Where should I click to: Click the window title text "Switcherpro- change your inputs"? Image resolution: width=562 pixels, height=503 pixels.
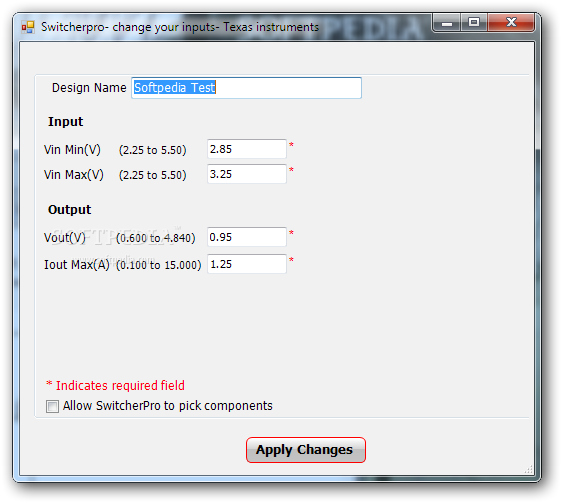click(x=130, y=27)
